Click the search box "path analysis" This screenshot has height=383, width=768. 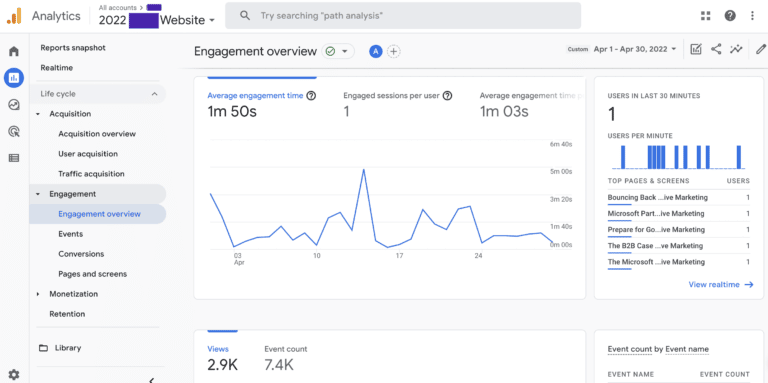tap(403, 16)
